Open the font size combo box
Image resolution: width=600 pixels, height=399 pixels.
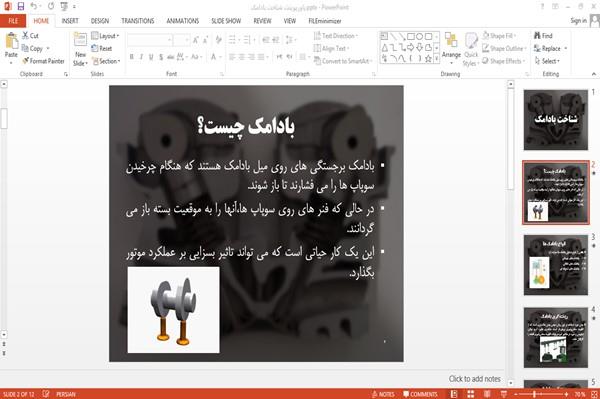181,40
